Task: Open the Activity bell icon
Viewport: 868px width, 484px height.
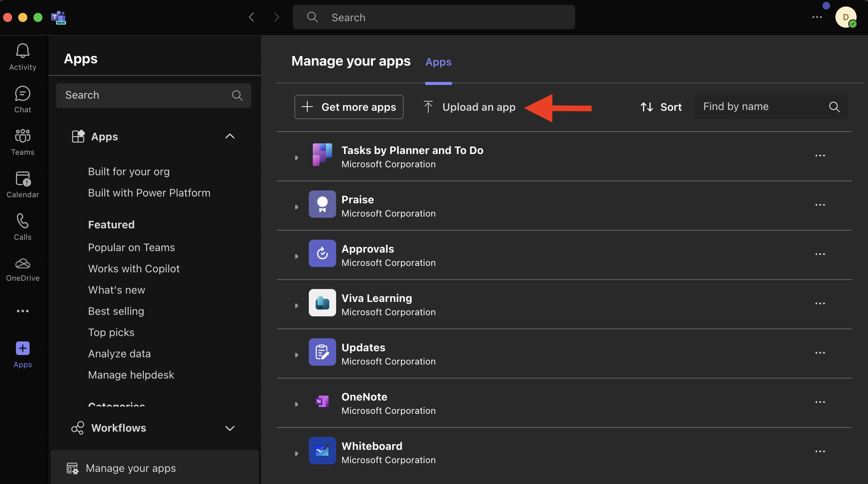Action: (x=23, y=51)
